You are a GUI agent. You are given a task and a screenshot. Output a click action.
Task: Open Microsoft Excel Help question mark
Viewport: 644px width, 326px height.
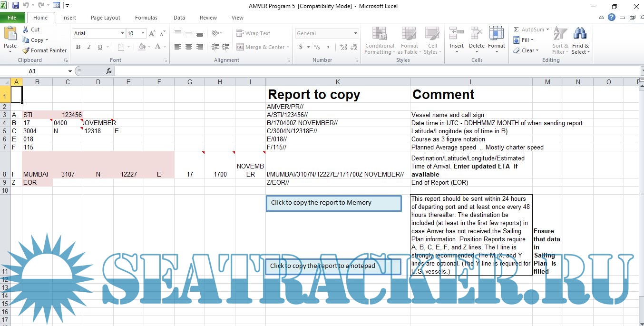click(612, 18)
